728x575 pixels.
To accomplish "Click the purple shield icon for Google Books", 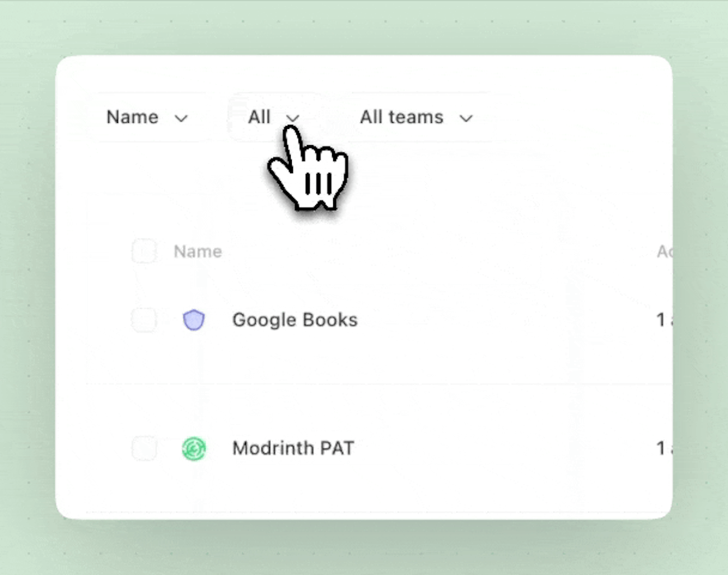I will tap(194, 320).
